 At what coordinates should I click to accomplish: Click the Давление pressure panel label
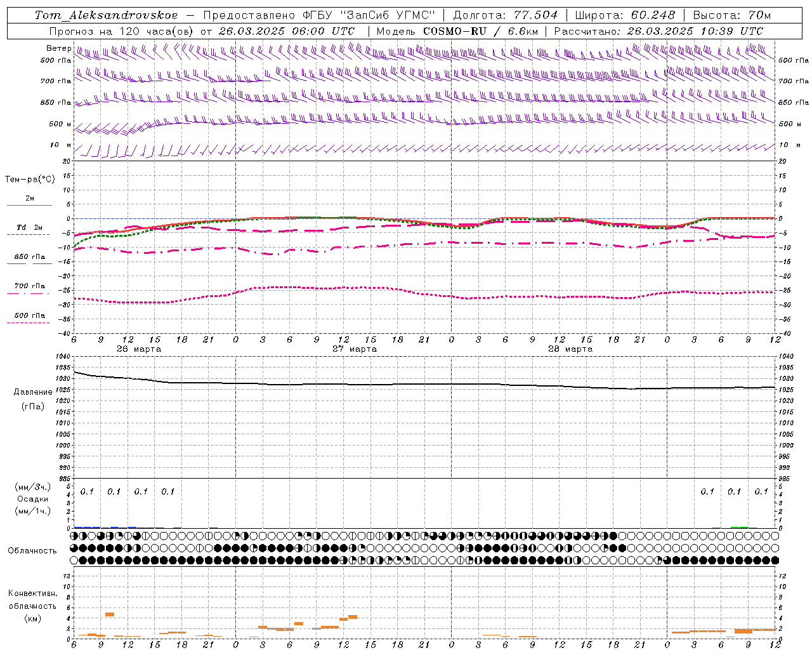[x=33, y=392]
